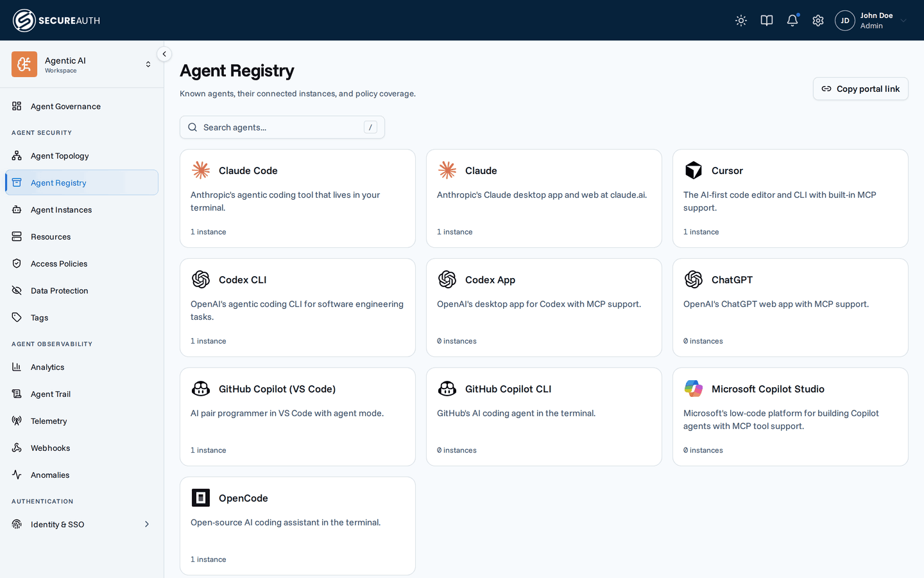Click the OpenCode logo icon
924x578 pixels.
(x=201, y=498)
